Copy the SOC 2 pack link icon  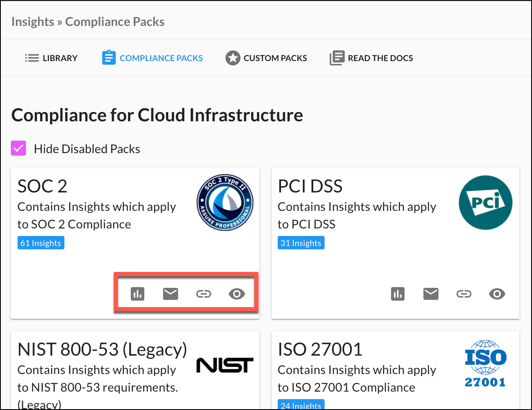[204, 294]
